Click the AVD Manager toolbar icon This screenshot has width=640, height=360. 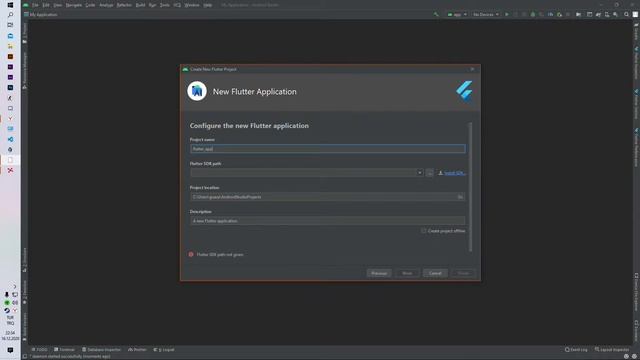(607, 14)
